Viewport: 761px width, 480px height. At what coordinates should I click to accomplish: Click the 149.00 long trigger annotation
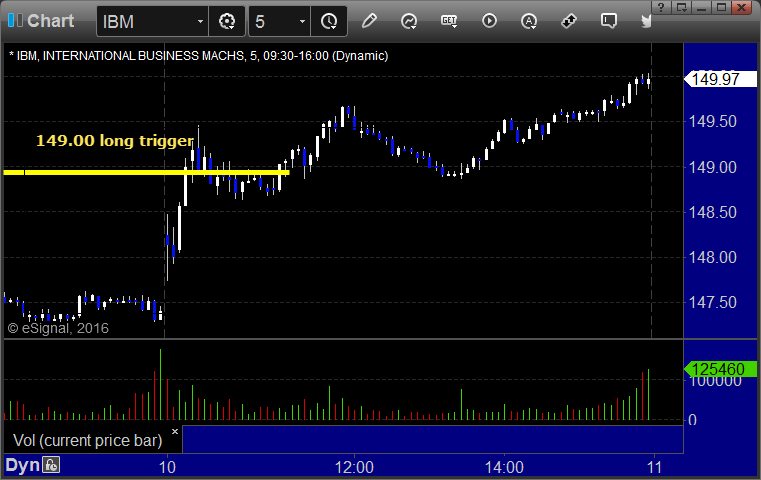click(x=115, y=141)
